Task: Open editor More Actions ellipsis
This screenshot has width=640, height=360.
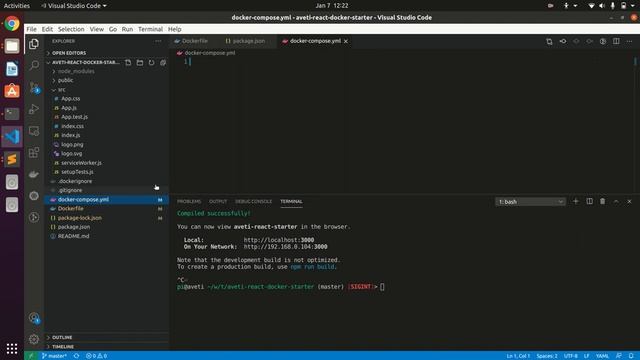Action: (629, 41)
